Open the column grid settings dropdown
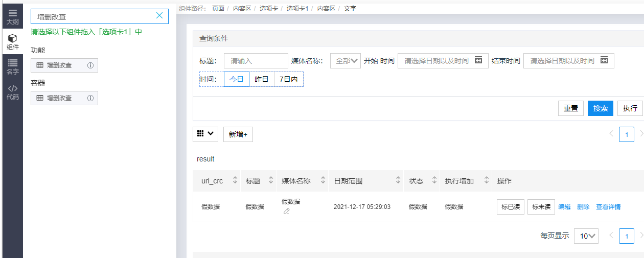This screenshot has height=258, width=644. click(x=205, y=134)
